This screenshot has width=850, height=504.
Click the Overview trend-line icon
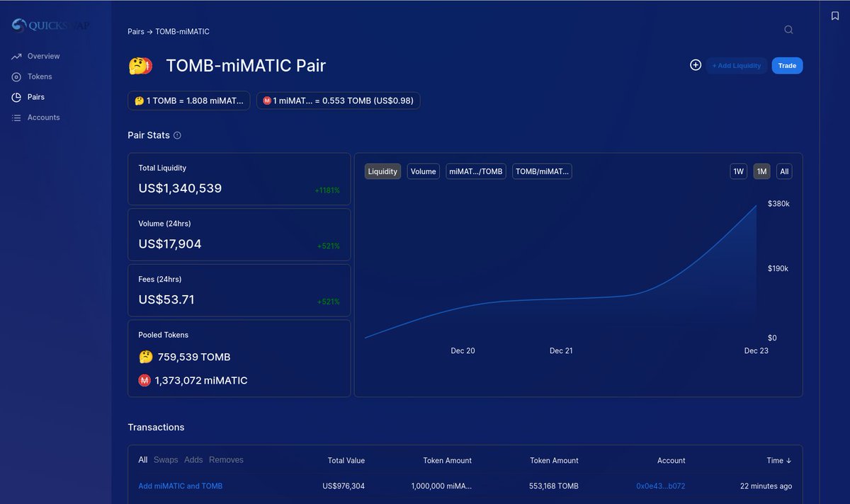click(x=16, y=56)
